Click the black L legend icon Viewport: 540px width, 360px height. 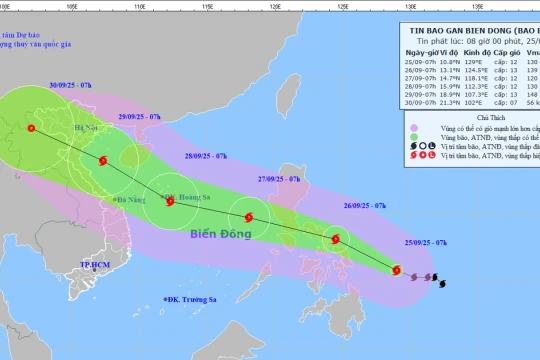click(432, 146)
